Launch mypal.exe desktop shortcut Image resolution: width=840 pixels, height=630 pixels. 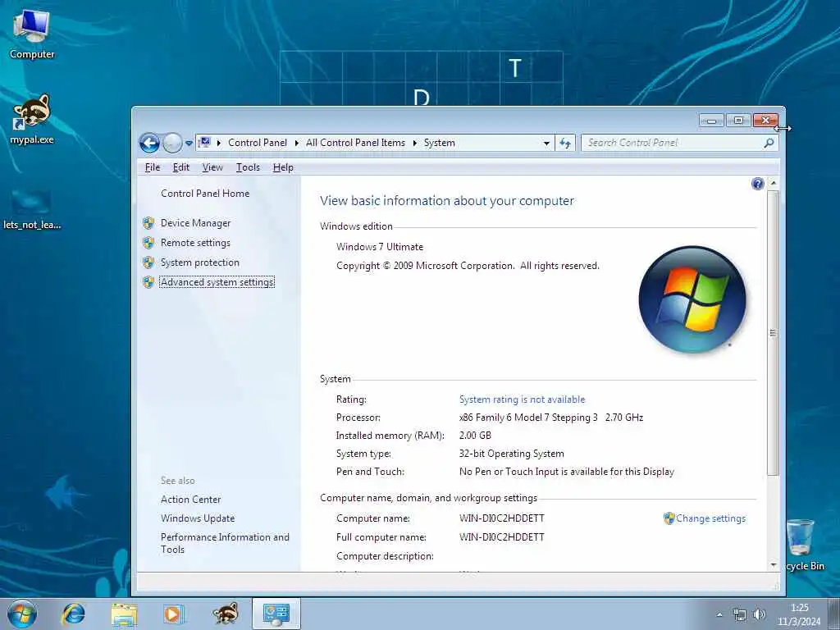point(32,119)
